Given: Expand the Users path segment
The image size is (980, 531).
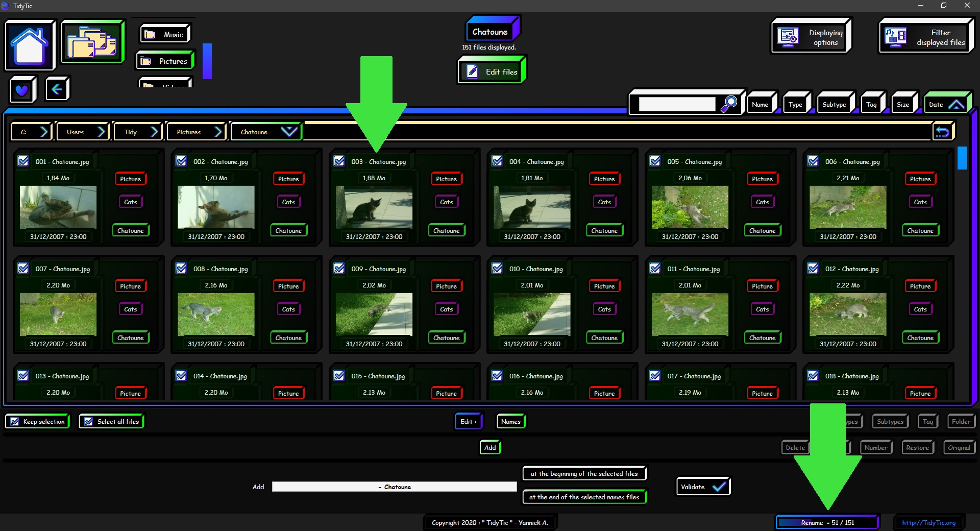Looking at the screenshot, I should click(x=83, y=132).
